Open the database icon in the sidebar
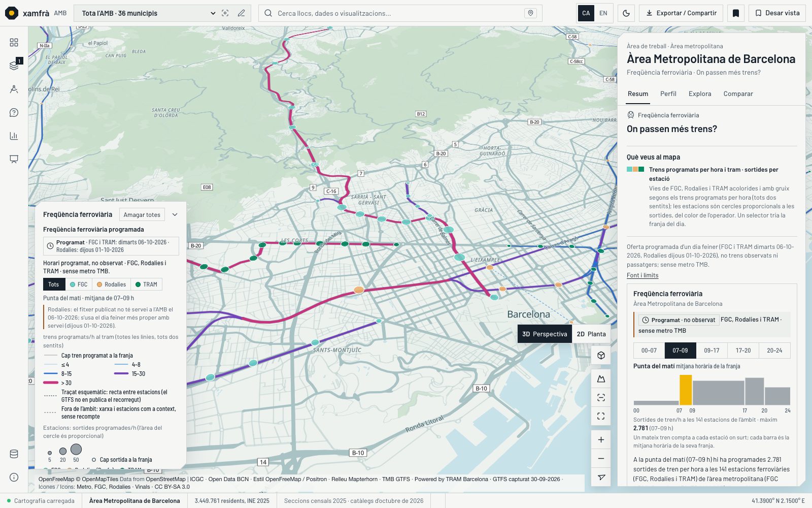Image resolution: width=812 pixels, height=508 pixels. (x=14, y=454)
